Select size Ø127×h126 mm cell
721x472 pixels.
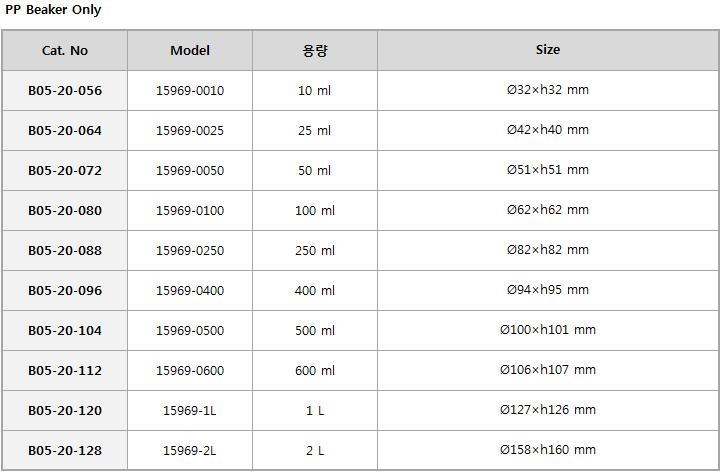(548, 410)
